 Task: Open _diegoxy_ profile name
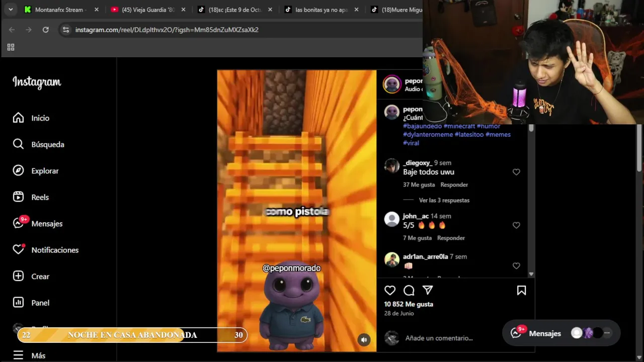coord(418,163)
